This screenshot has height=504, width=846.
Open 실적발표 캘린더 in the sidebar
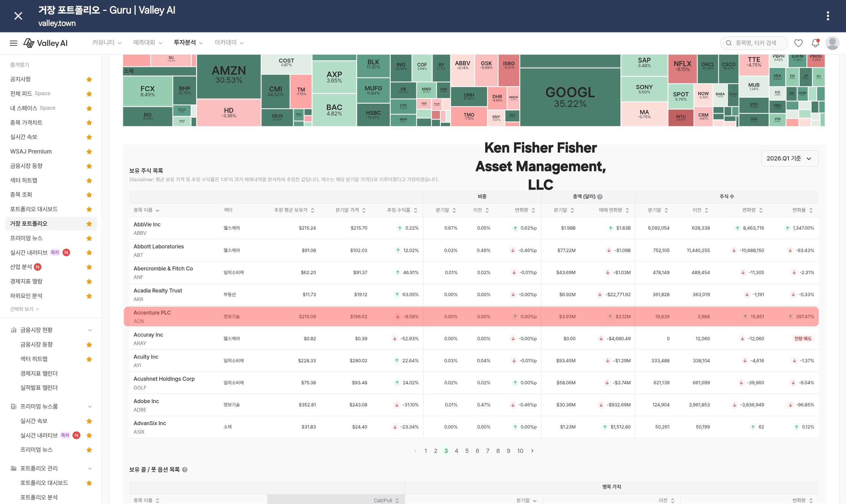point(39,388)
